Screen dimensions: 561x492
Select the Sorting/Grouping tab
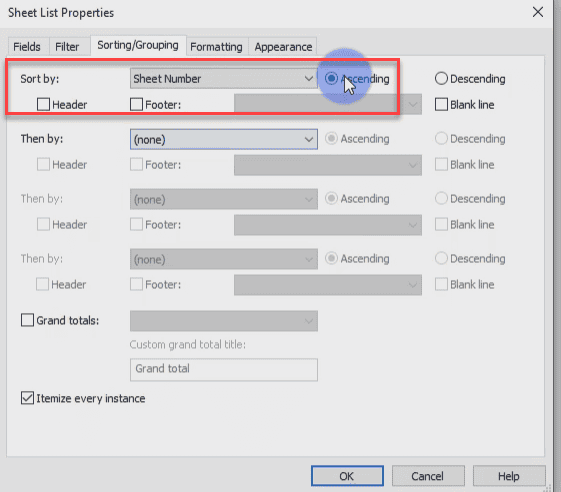138,45
